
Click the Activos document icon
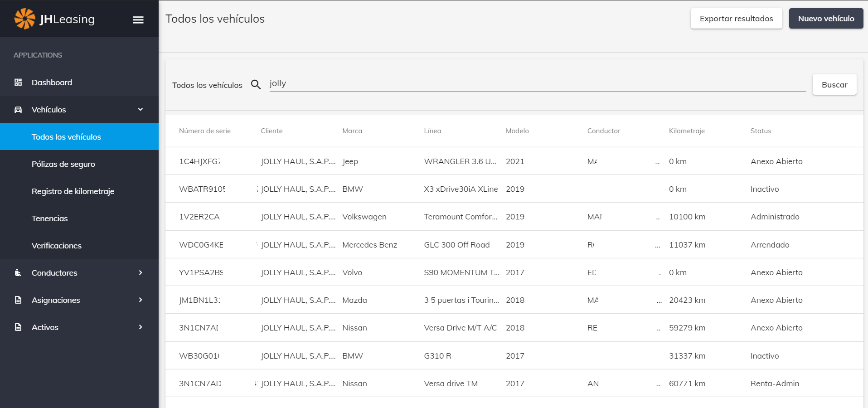pos(18,327)
